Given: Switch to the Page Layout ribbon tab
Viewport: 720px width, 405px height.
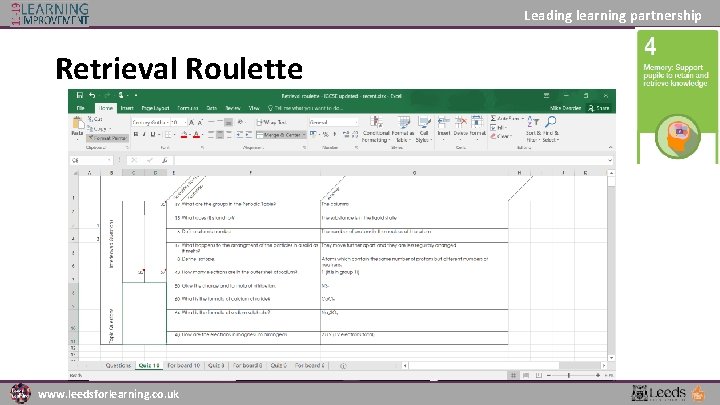Looking at the screenshot, I should tap(155, 108).
